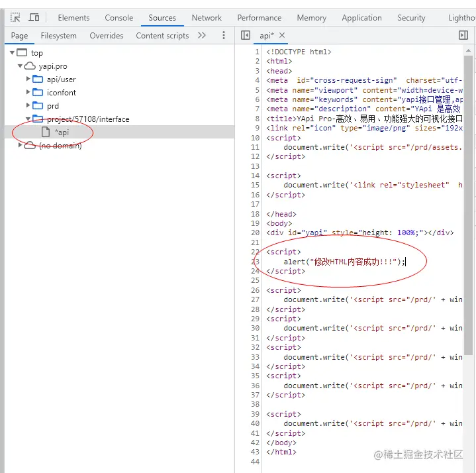
Task: Expand the api/user folder
Action: (x=28, y=79)
